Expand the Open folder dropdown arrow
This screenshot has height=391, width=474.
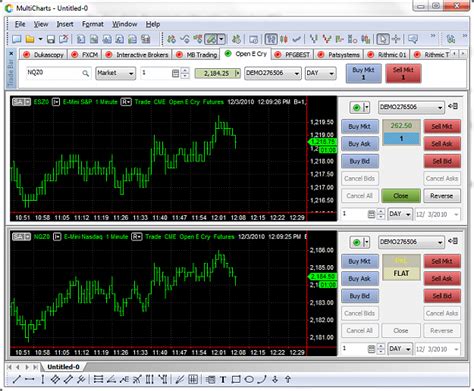(40, 39)
